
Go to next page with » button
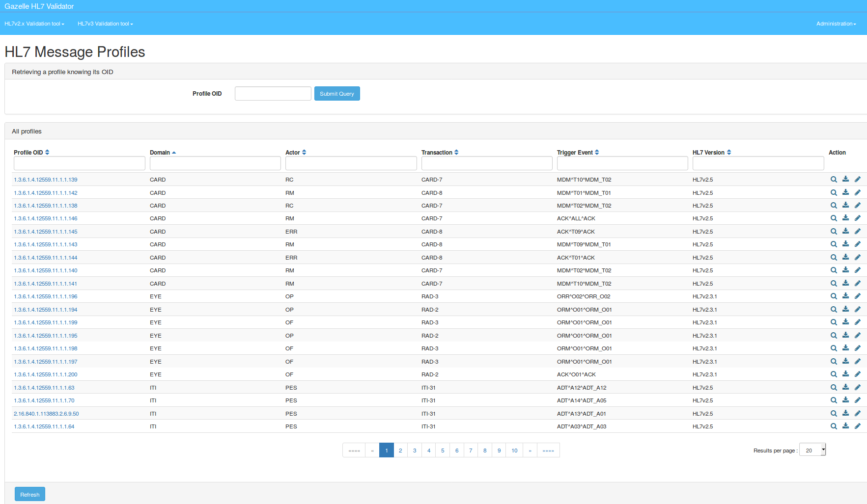530,450
